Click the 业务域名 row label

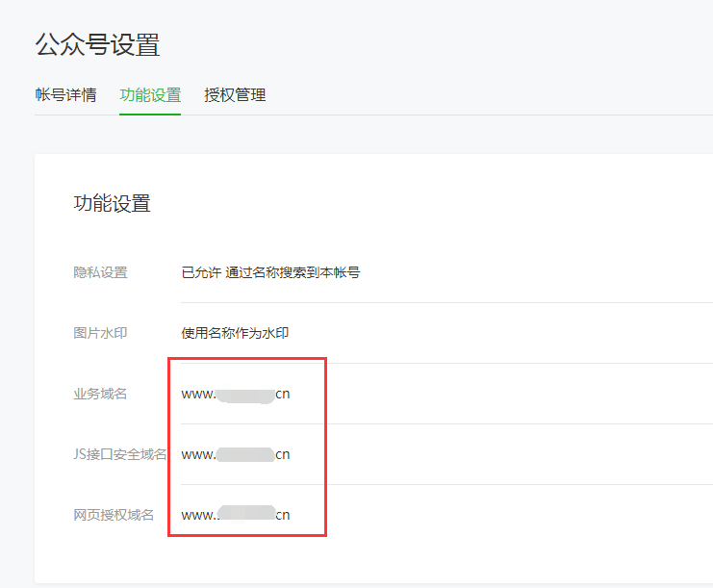click(x=100, y=394)
